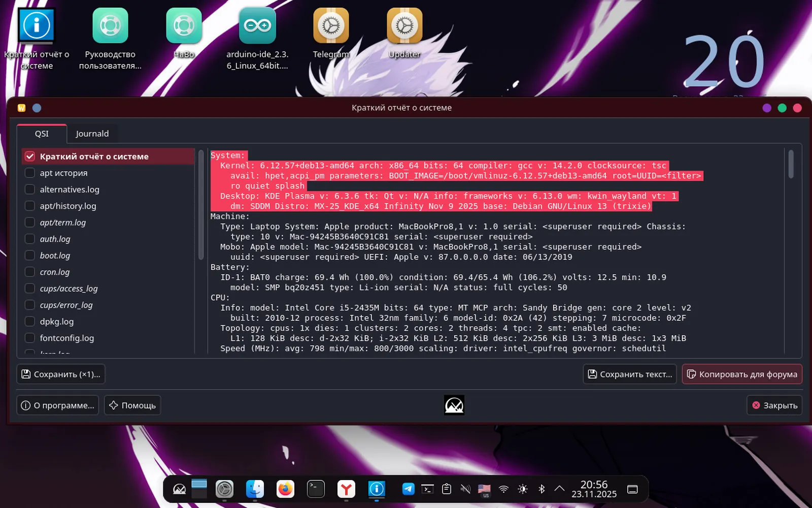
Task: Tick the apt/history.log checkbox
Action: tap(30, 206)
